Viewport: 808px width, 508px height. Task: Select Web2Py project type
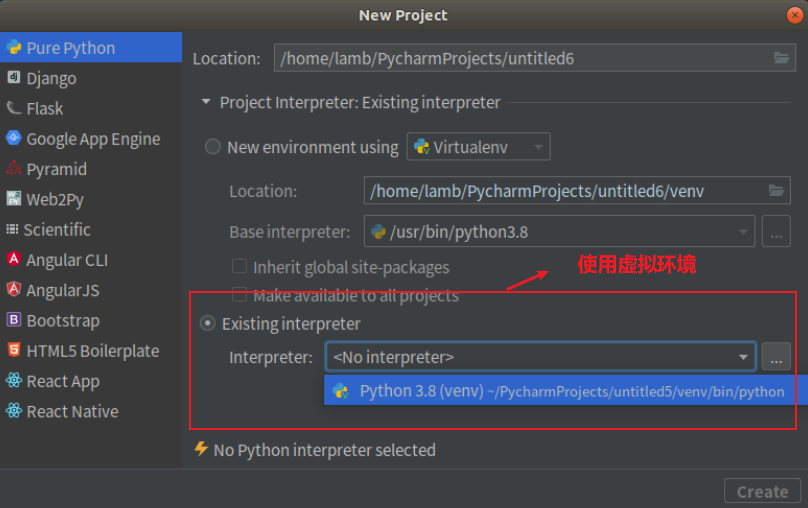[91, 199]
